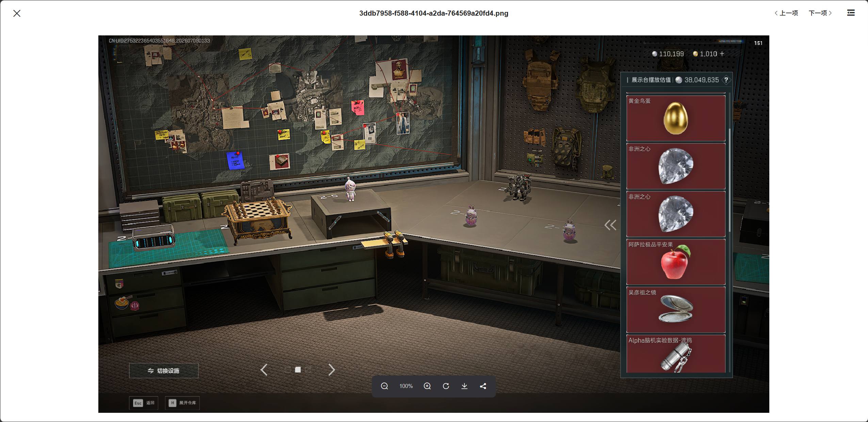
Task: Rotate the image with the circular arrow
Action: pyautogui.click(x=446, y=386)
